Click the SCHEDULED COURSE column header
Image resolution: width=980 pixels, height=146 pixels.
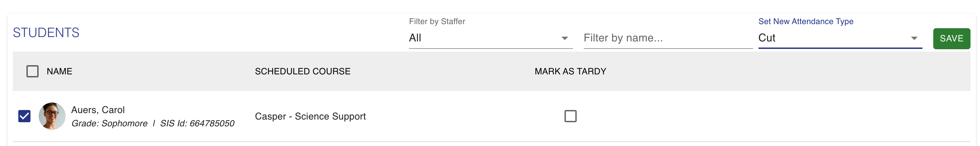coord(302,71)
